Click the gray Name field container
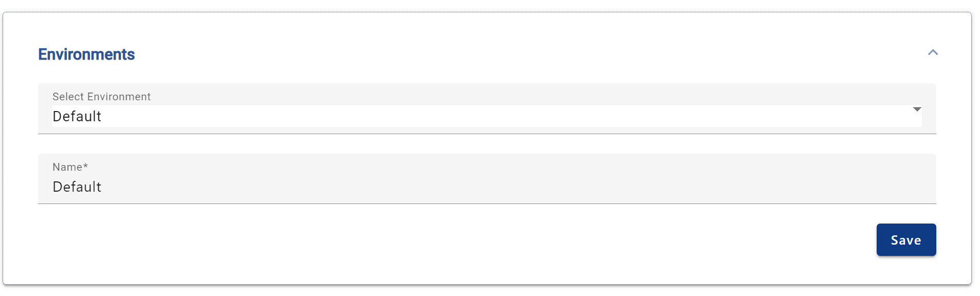Screen dimensions: 980x296 pyautogui.click(x=487, y=179)
